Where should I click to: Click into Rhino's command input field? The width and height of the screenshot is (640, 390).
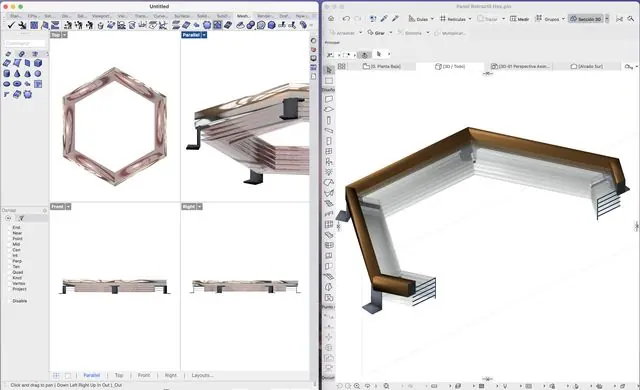click(25, 43)
